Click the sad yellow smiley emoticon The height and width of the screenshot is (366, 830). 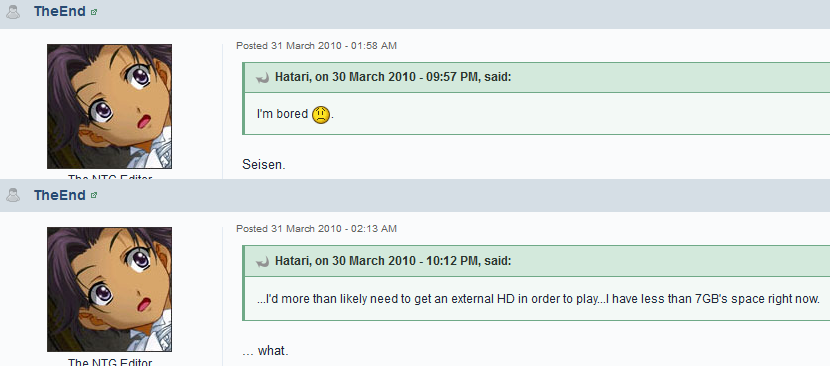pos(321,114)
